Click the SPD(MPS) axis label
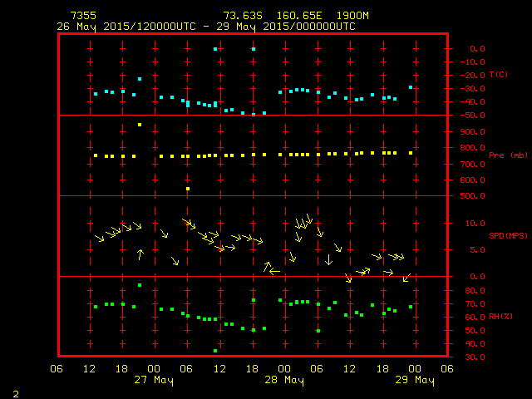This screenshot has width=532, height=399. [508, 235]
